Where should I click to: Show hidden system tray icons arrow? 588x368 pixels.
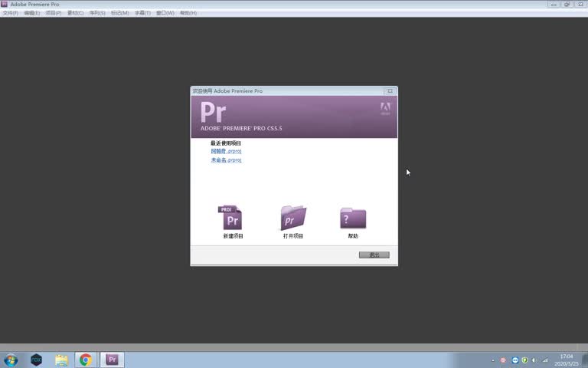(493, 360)
